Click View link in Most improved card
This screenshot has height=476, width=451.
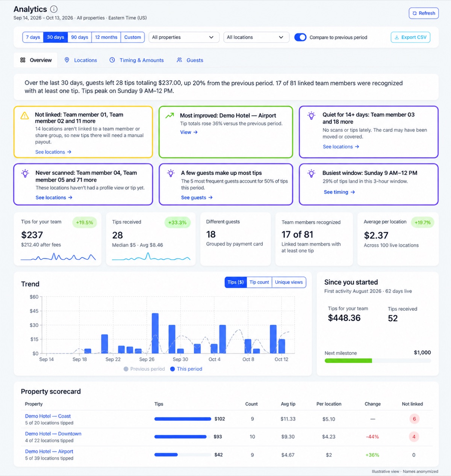[x=189, y=132]
